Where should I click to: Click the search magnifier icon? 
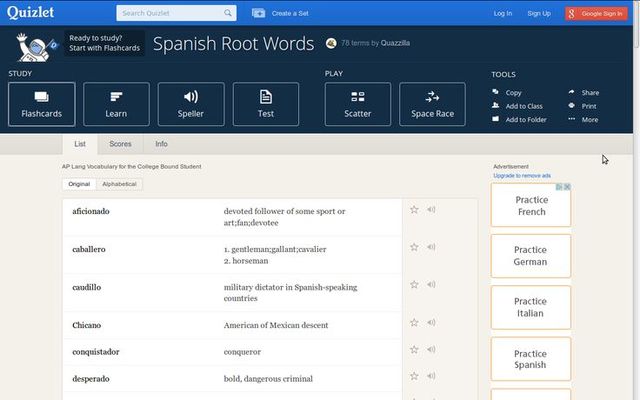point(228,13)
